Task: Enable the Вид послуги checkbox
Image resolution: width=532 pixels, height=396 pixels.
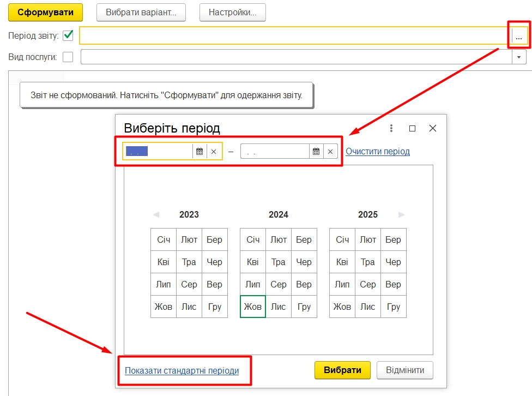Action: click(x=68, y=57)
